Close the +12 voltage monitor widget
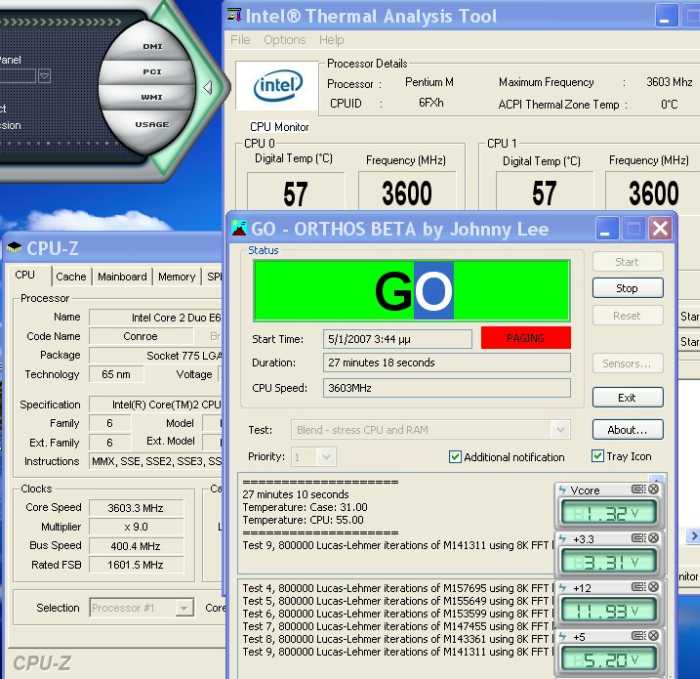 tap(654, 587)
